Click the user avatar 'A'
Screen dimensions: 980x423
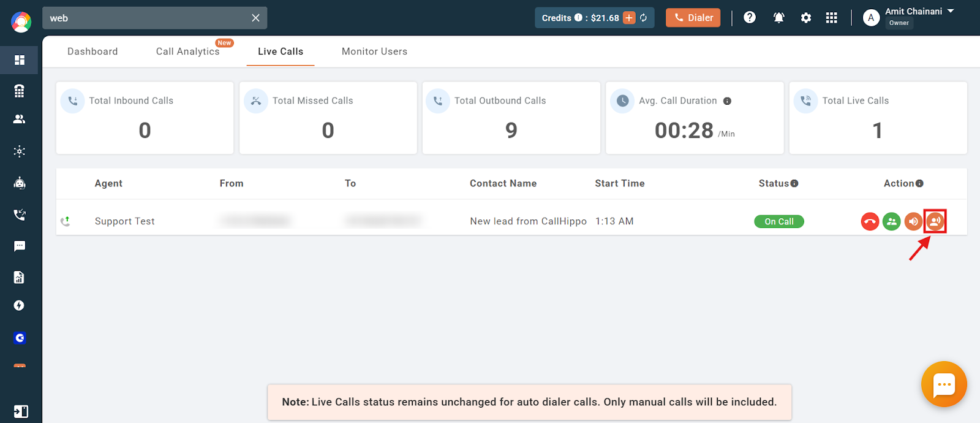[x=871, y=18]
